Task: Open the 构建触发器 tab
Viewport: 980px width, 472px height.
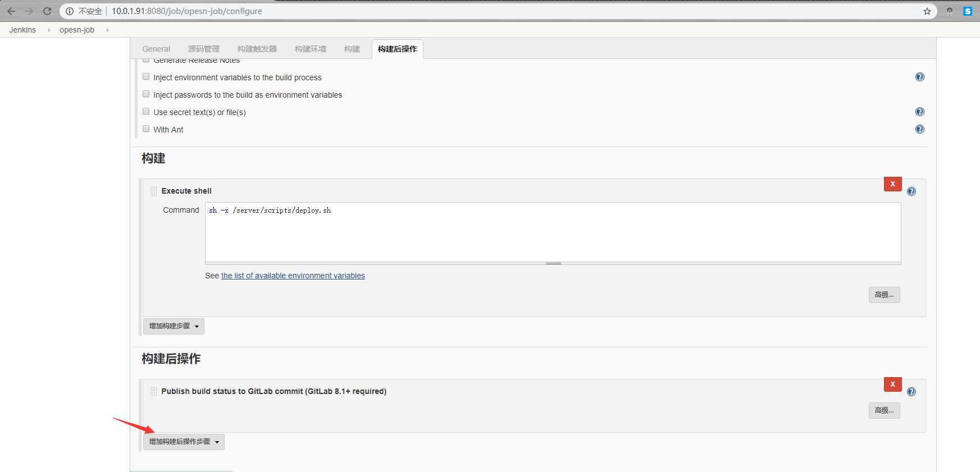Action: (257, 49)
